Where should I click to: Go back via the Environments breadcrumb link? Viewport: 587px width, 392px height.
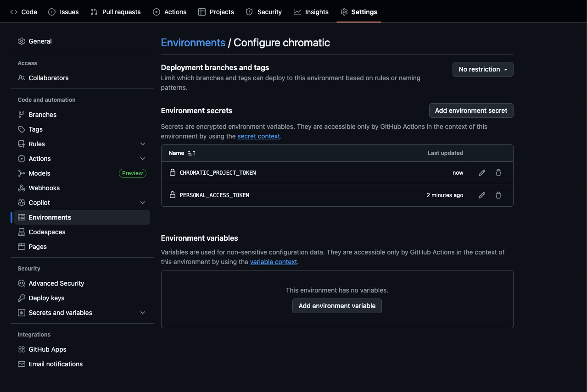pyautogui.click(x=193, y=43)
